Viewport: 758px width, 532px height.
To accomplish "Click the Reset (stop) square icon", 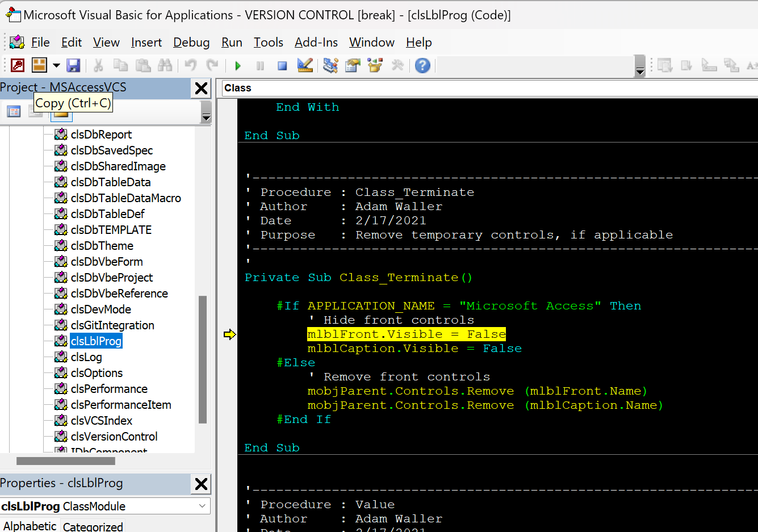I will pyautogui.click(x=282, y=66).
